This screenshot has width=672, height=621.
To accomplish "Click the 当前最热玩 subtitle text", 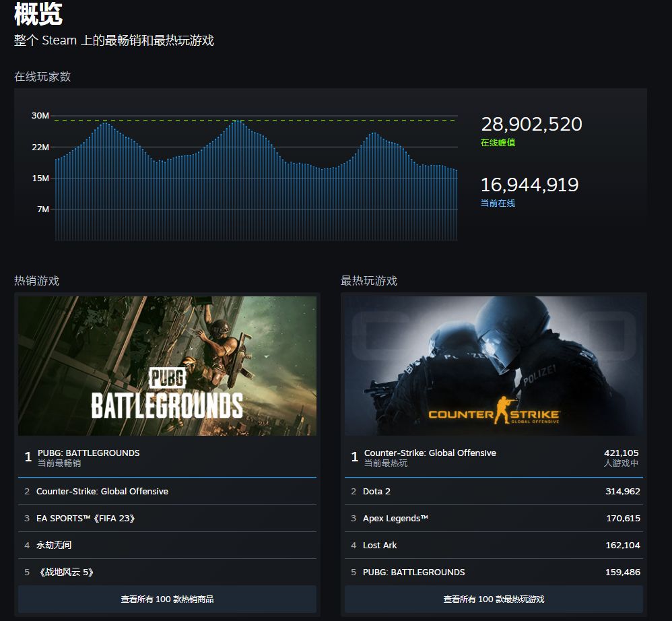I will pyautogui.click(x=386, y=463).
